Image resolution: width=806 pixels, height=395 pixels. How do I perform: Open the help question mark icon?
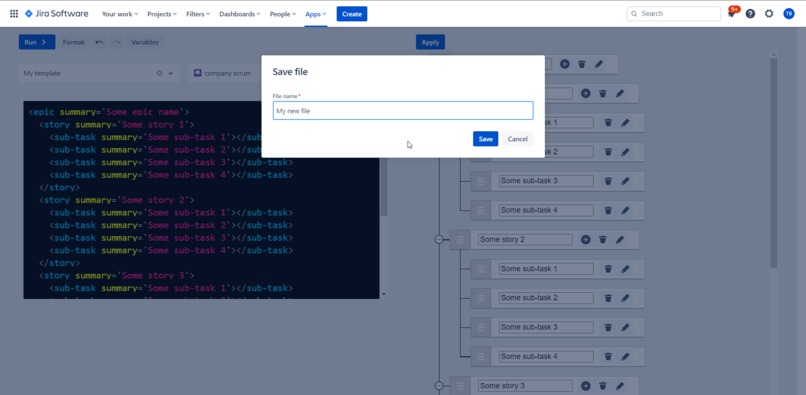coord(750,14)
